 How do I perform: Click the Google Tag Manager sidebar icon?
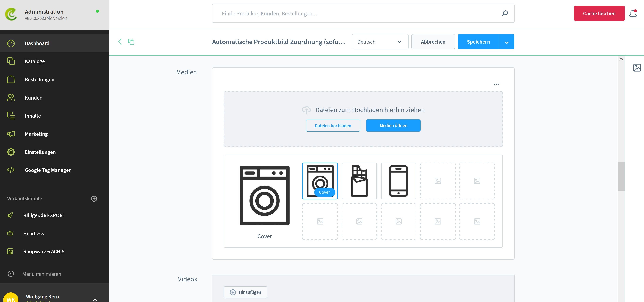pyautogui.click(x=11, y=170)
